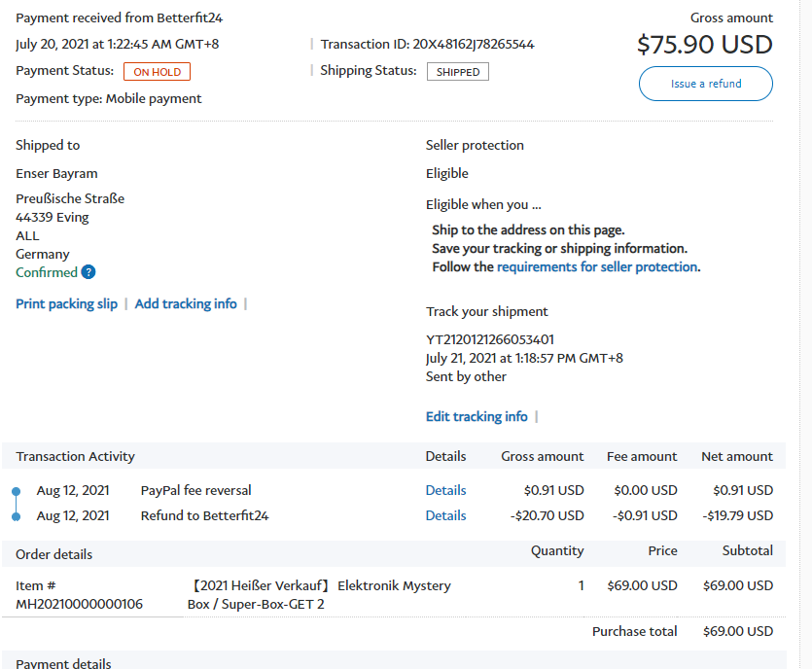Image resolution: width=812 pixels, height=669 pixels.
Task: Click the ON HOLD payment status badge
Action: tap(157, 72)
